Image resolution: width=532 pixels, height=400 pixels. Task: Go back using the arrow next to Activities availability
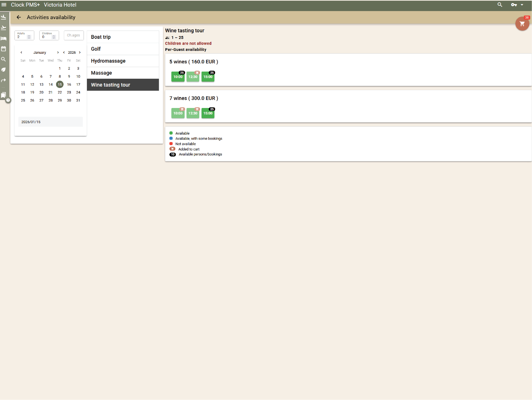(x=19, y=17)
